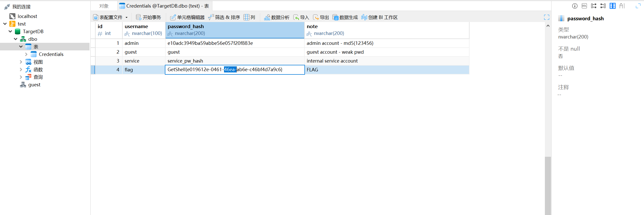
Task: Click inside the GetShell flag edit field
Action: click(235, 70)
